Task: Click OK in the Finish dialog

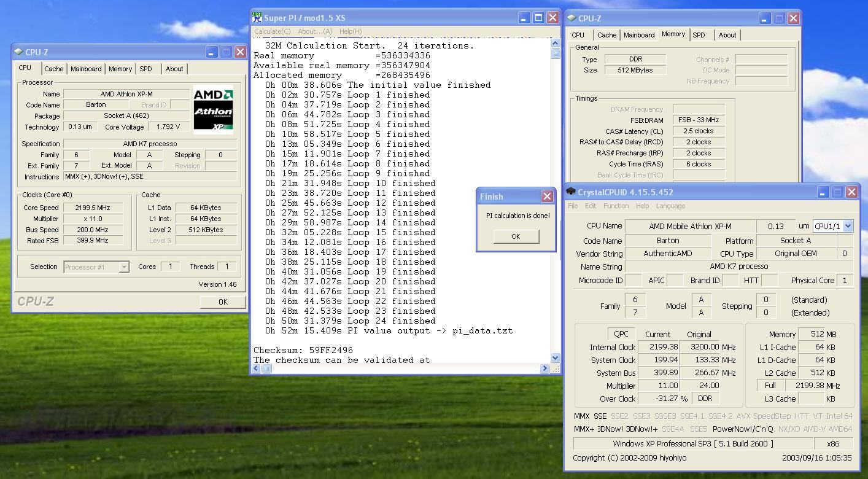Action: 516,236
